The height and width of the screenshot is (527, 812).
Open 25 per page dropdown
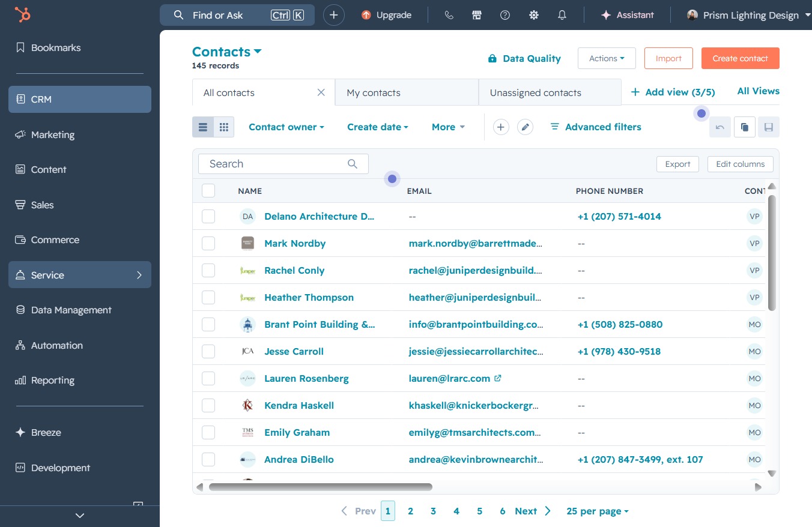[x=598, y=511]
